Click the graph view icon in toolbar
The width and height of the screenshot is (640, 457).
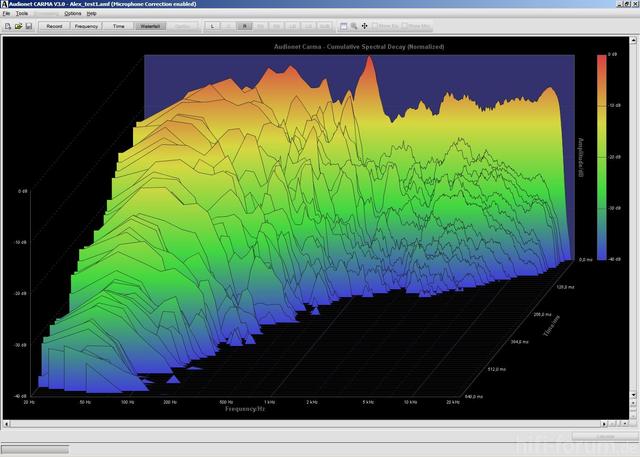(343, 25)
